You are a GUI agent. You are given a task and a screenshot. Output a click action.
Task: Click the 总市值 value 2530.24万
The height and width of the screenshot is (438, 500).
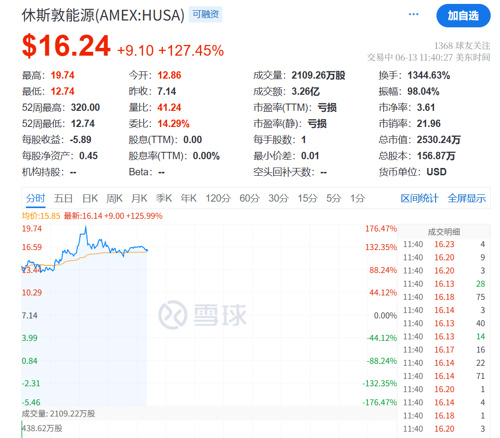[439, 140]
